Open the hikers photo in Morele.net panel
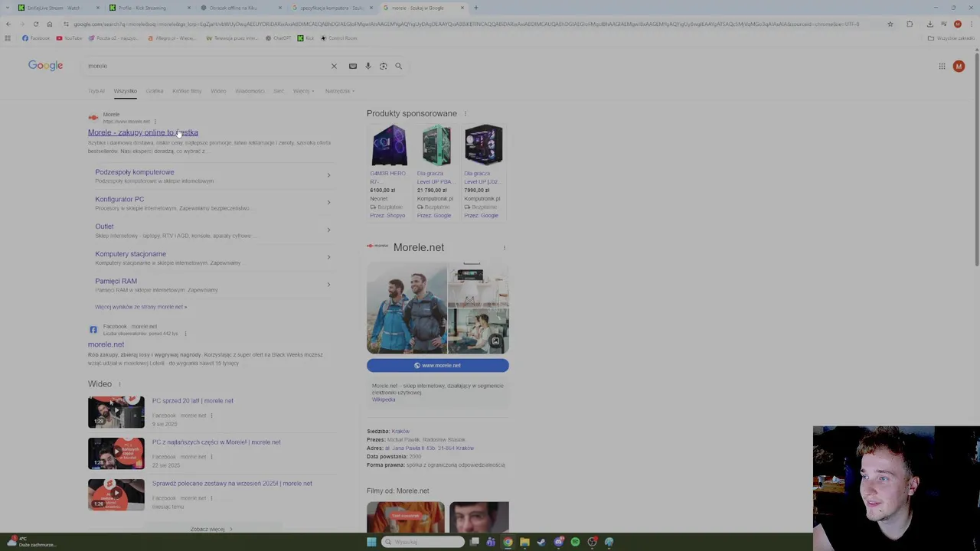 point(407,308)
